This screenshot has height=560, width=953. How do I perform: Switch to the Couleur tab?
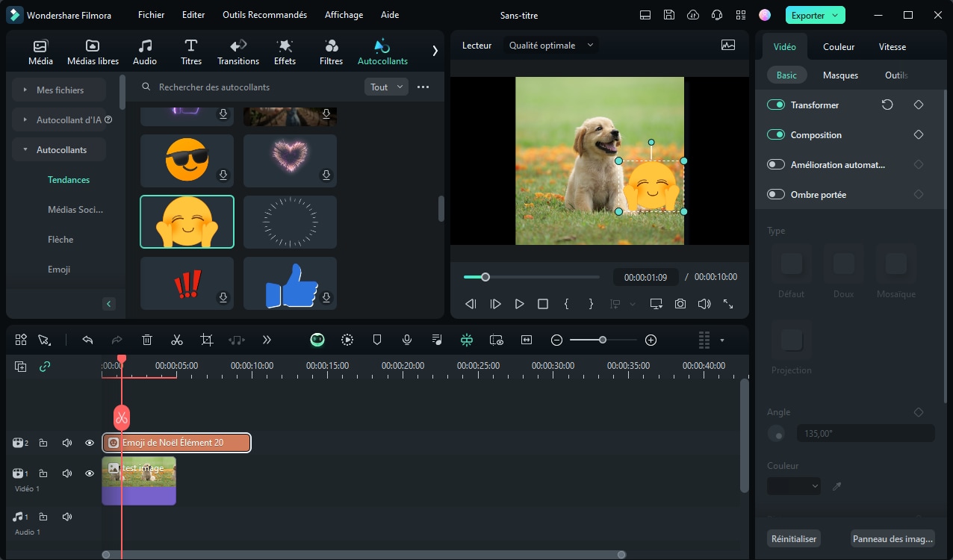839,46
